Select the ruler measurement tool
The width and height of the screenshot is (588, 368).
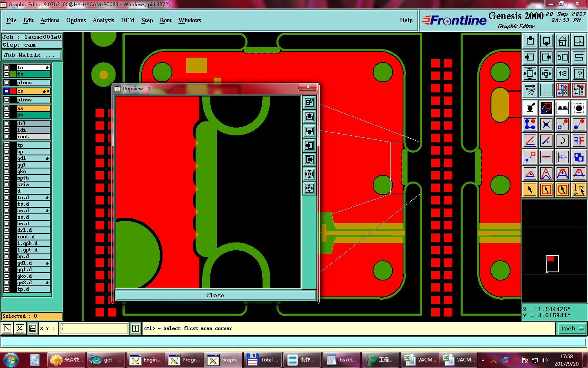562,108
